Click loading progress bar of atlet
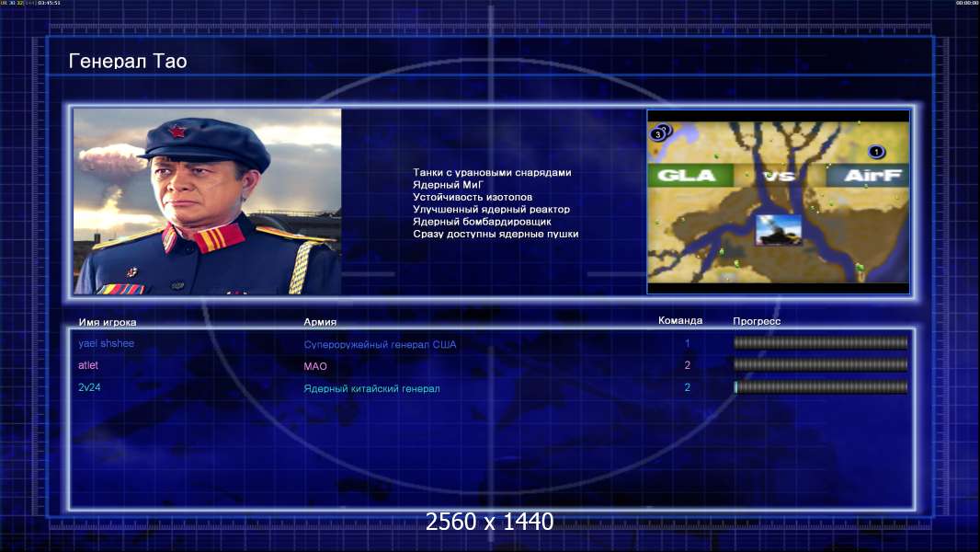 (x=821, y=364)
